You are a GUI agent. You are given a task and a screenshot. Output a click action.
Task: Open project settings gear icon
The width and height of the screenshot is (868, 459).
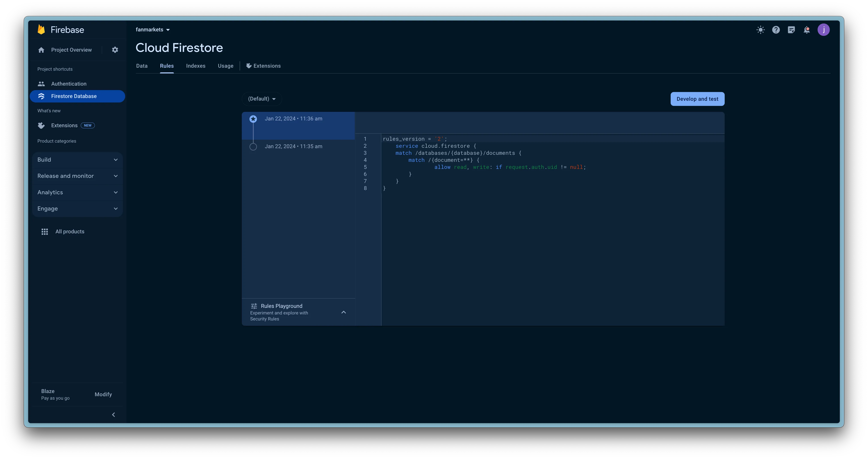[115, 50]
